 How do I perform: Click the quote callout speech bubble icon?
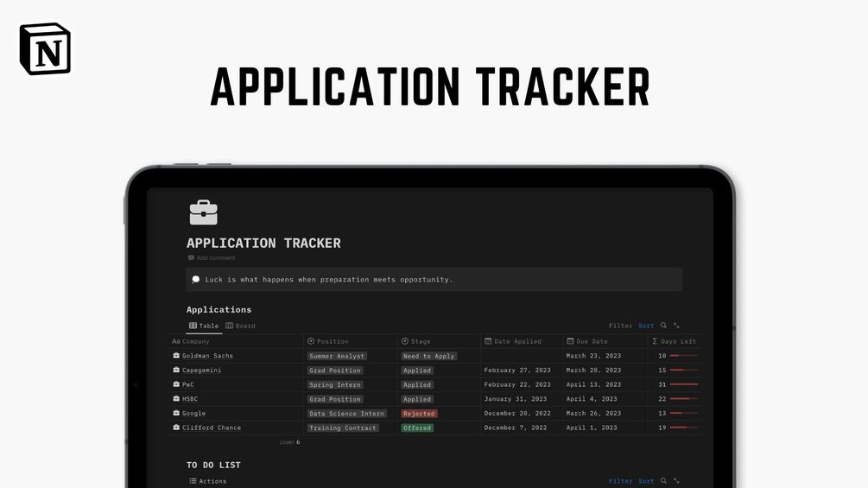pos(195,279)
